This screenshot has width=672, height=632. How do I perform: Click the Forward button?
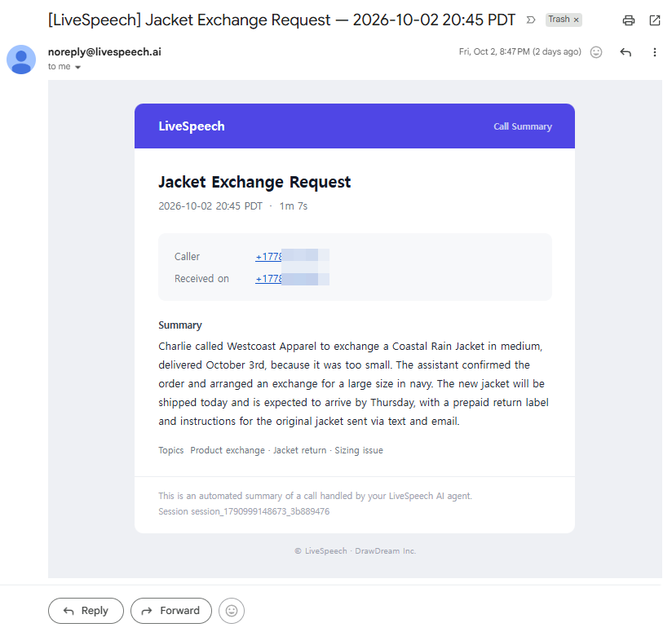coord(171,611)
